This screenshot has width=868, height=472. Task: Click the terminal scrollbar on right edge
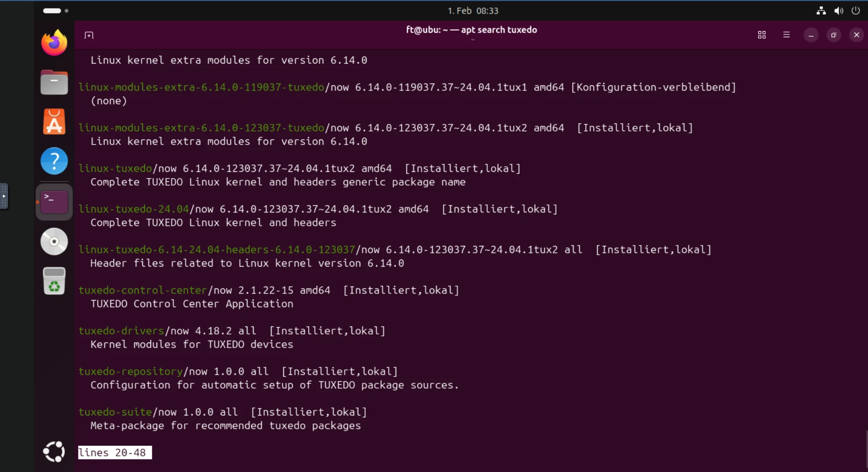pos(866,450)
